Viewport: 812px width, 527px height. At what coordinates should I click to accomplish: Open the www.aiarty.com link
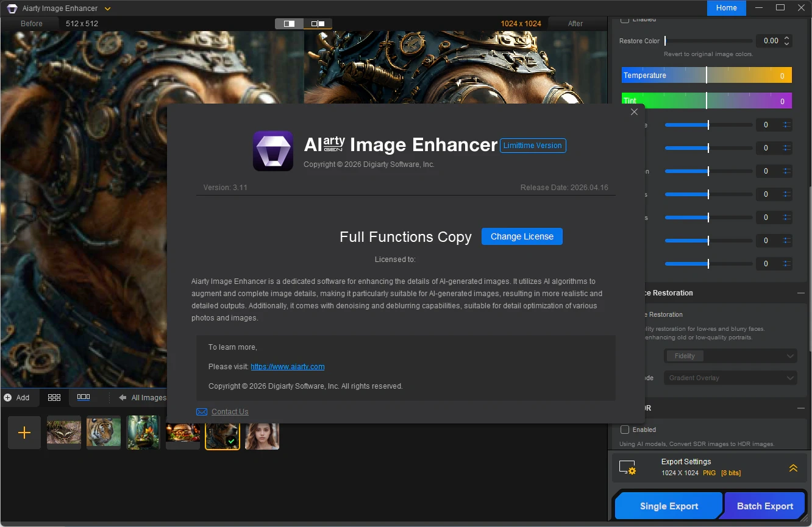[x=287, y=367]
